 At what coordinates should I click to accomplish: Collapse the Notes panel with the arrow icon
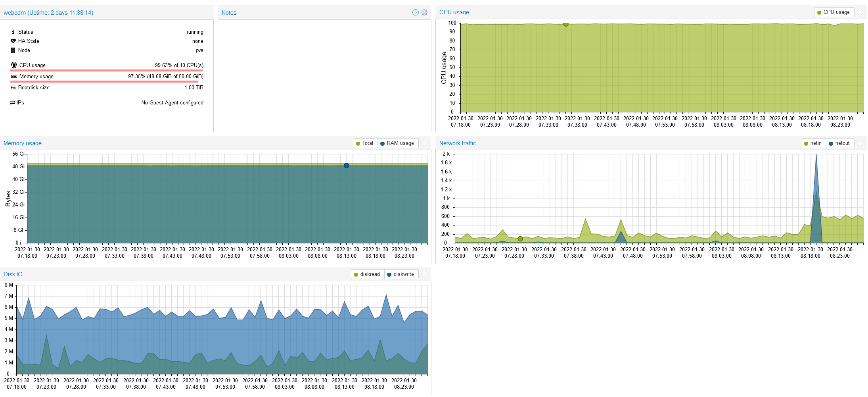tap(416, 12)
